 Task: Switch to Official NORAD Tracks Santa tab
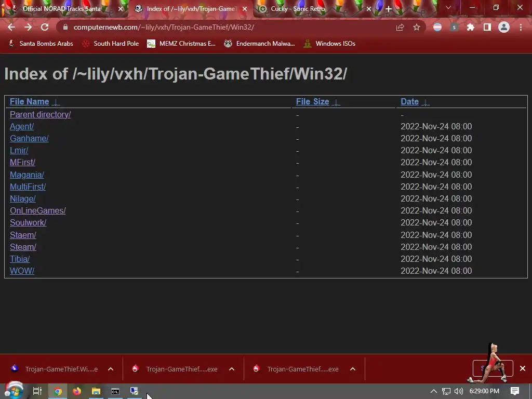pyautogui.click(x=63, y=9)
